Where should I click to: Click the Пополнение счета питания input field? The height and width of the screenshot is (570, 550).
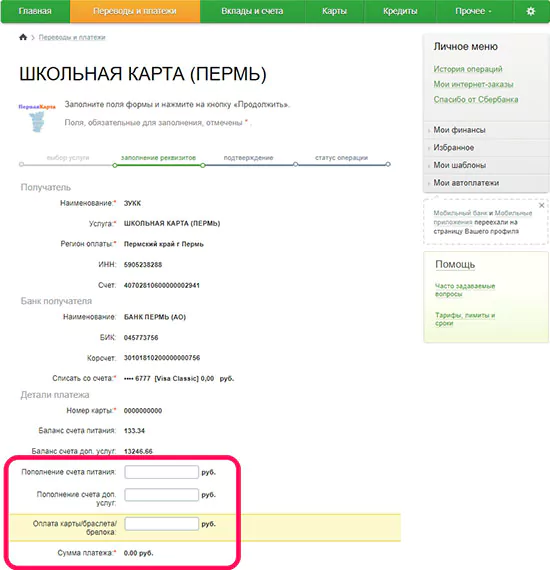tap(161, 472)
